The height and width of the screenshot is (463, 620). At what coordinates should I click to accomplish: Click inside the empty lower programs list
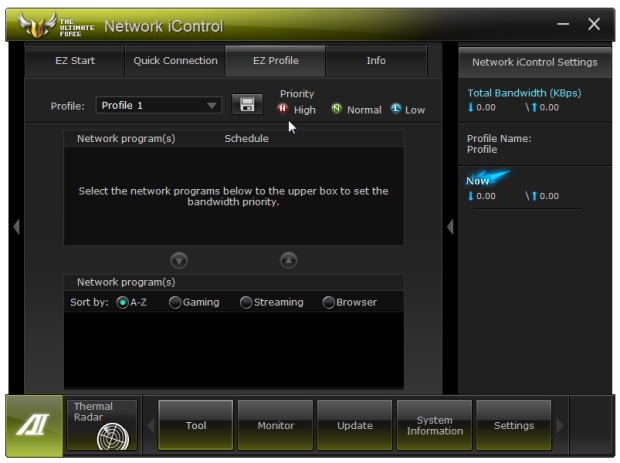pyautogui.click(x=234, y=350)
